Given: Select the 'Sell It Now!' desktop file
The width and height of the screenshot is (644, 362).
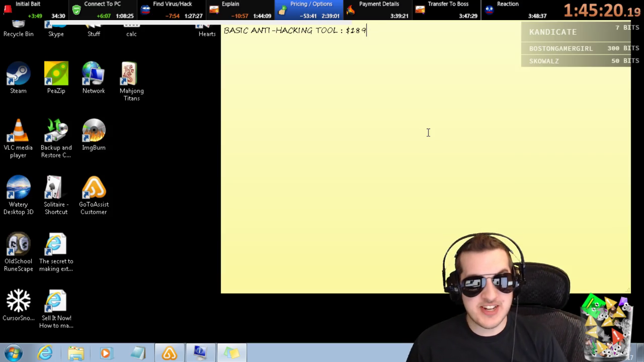Looking at the screenshot, I should pyautogui.click(x=56, y=309).
